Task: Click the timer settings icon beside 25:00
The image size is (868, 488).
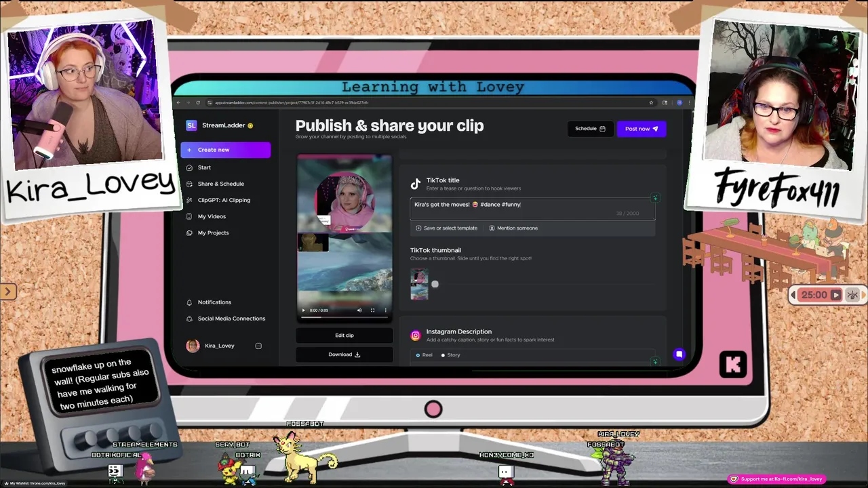Action: click(852, 295)
